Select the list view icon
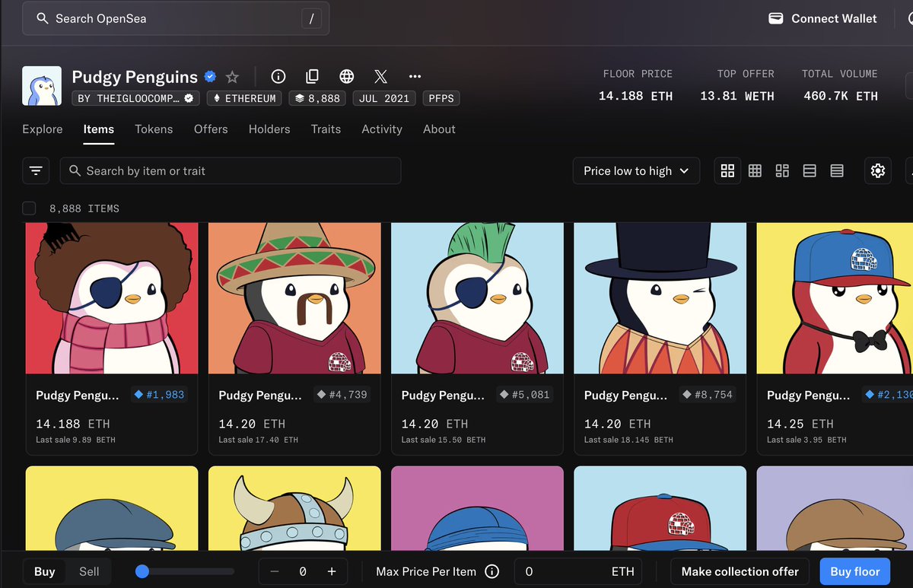 click(810, 170)
